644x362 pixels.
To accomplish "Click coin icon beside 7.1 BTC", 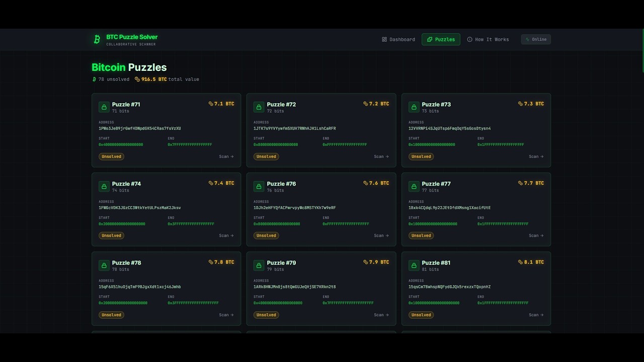I will pyautogui.click(x=211, y=104).
